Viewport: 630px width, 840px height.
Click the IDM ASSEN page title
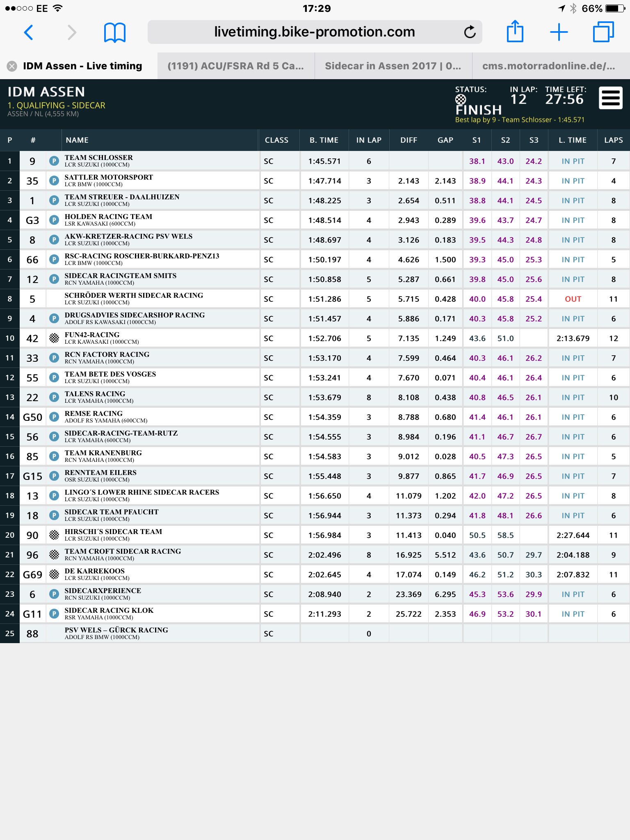[46, 91]
